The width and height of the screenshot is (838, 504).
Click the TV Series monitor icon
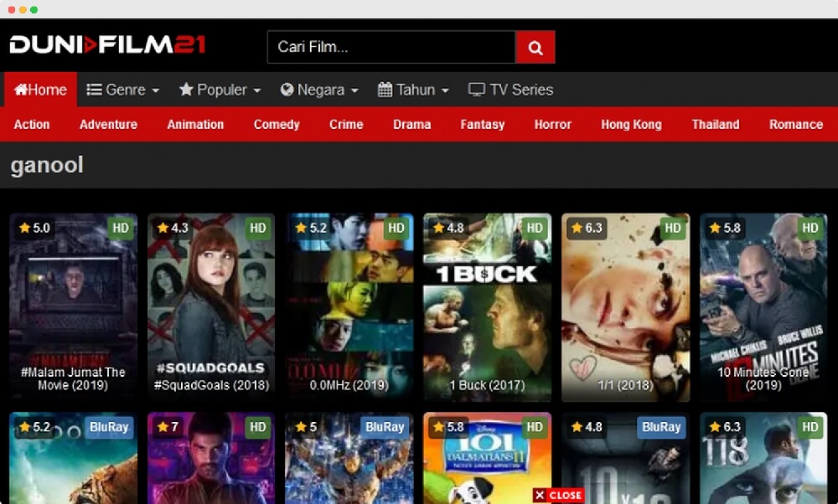477,90
